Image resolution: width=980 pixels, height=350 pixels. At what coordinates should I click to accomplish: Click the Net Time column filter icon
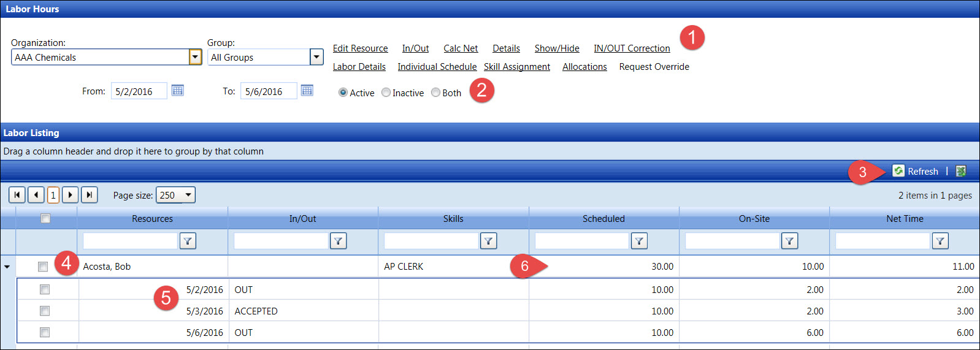pos(940,241)
